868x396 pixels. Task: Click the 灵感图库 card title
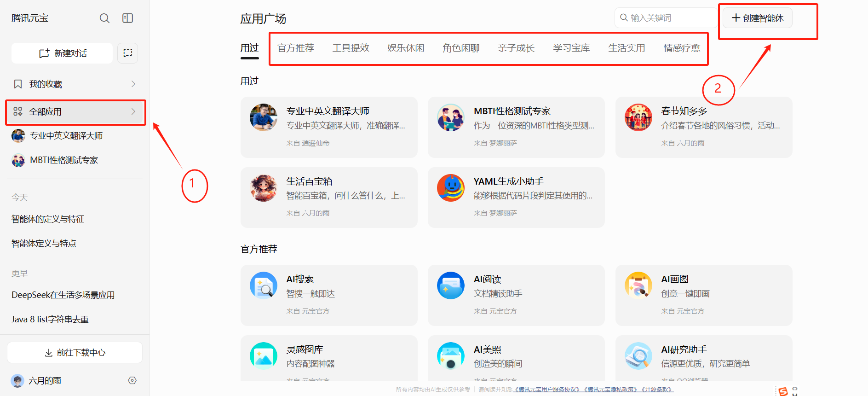click(x=305, y=349)
